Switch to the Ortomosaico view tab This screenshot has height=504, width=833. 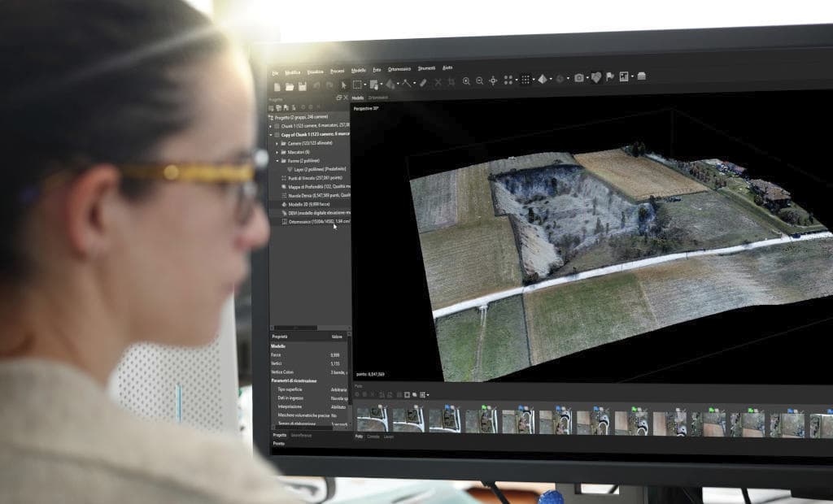[378, 98]
